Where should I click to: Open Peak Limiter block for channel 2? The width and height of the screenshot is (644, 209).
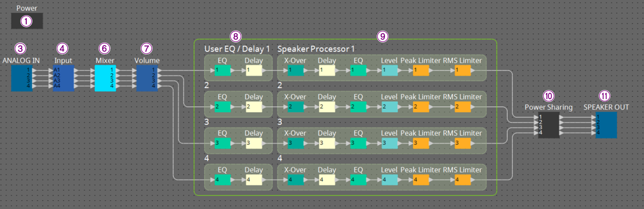pyautogui.click(x=421, y=107)
